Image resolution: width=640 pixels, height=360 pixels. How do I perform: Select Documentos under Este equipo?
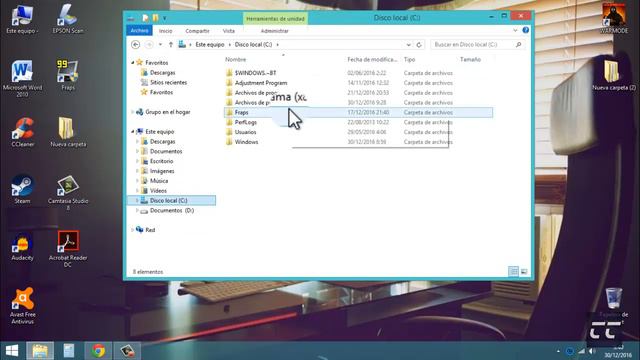pyautogui.click(x=161, y=151)
